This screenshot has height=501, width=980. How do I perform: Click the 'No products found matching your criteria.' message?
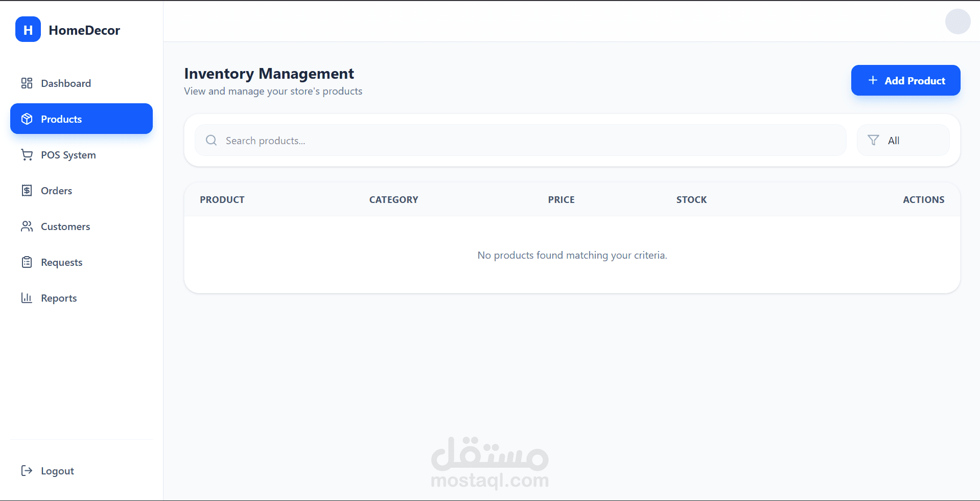coord(572,255)
